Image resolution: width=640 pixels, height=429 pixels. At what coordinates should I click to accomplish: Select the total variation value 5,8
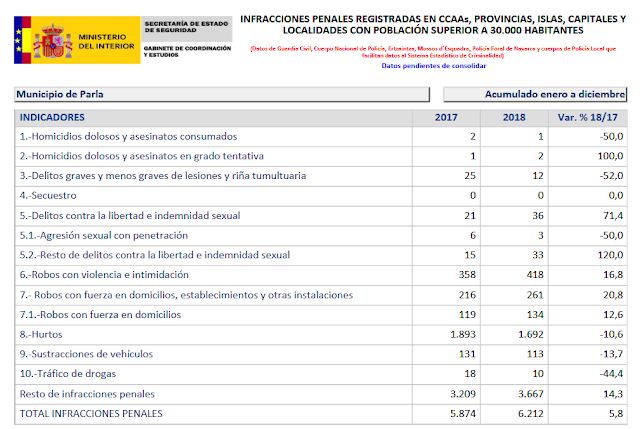coord(616,414)
